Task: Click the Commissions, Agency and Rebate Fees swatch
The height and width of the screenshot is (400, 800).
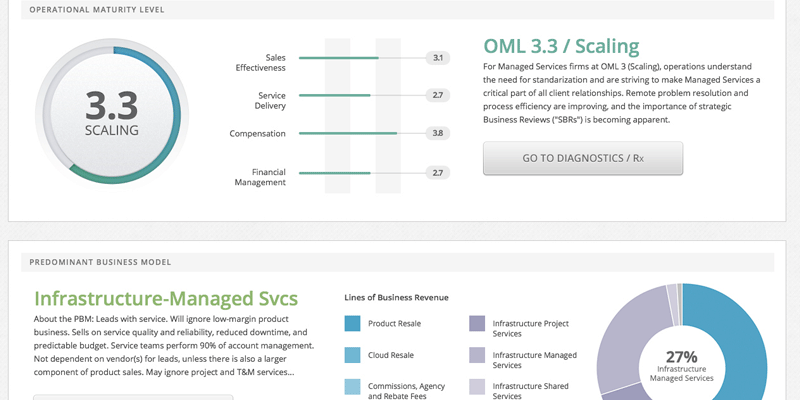Action: coord(352,387)
